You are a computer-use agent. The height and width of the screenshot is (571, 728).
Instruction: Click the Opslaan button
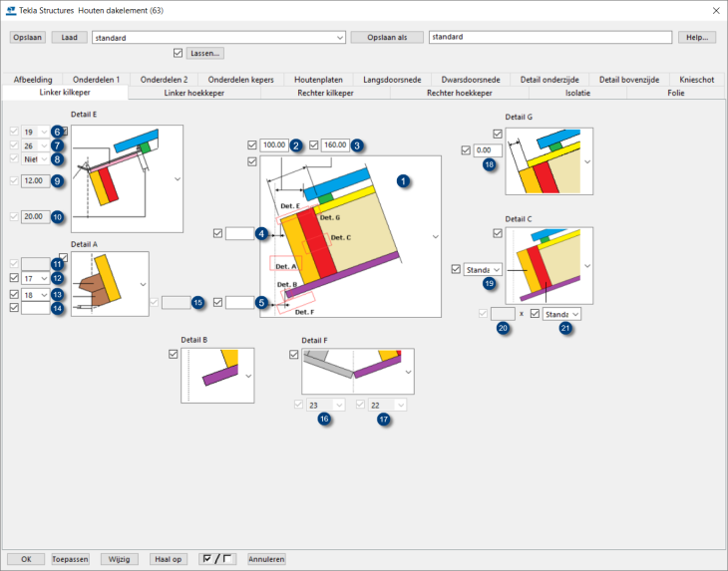(x=27, y=37)
